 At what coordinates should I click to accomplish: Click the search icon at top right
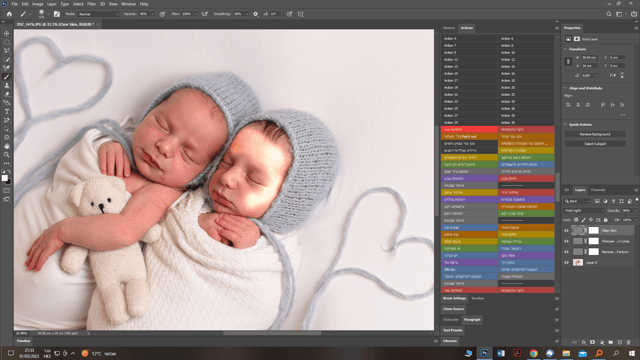pos(609,14)
